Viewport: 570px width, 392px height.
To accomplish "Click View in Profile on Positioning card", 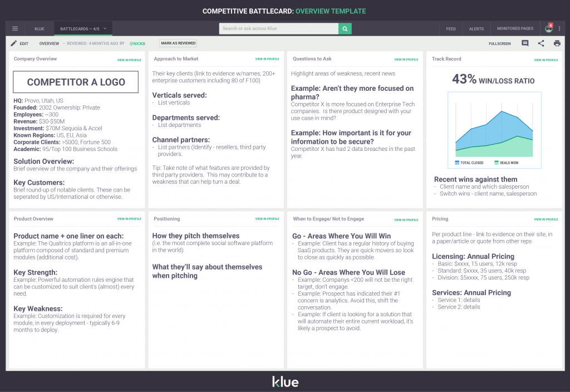I will pos(267,219).
